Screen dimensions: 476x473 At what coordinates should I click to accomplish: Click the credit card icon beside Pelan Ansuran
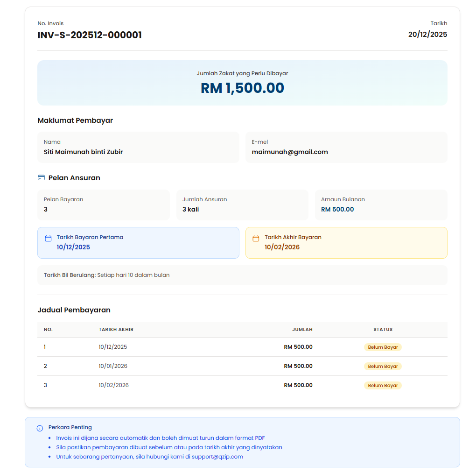tap(41, 178)
